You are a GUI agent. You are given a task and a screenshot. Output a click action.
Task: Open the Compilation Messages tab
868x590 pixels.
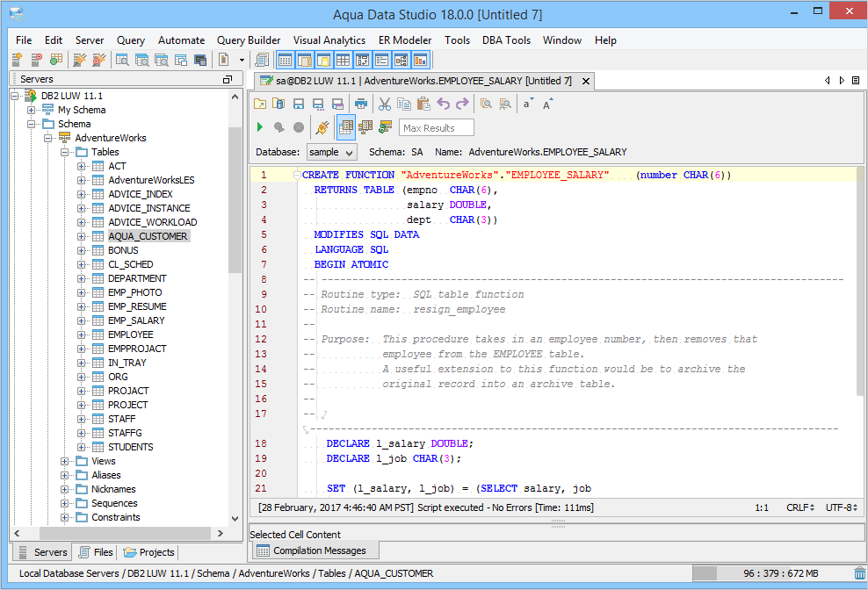pyautogui.click(x=316, y=550)
